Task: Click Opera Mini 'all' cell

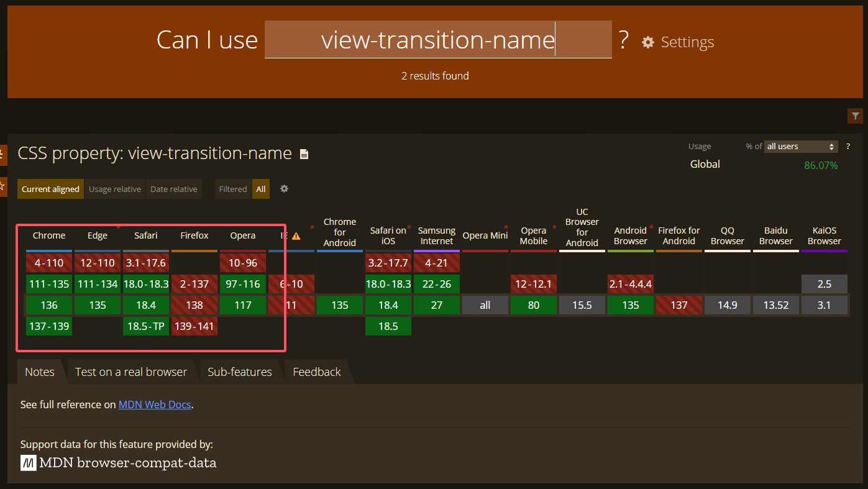Action: click(485, 305)
